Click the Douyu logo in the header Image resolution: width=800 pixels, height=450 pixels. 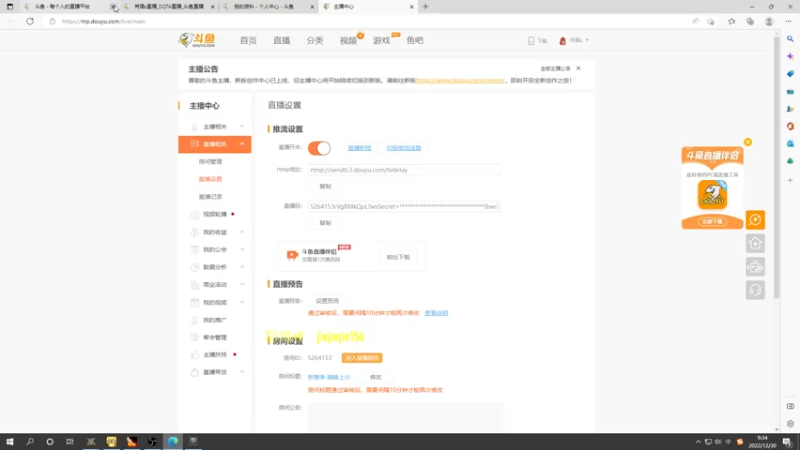tap(197, 40)
